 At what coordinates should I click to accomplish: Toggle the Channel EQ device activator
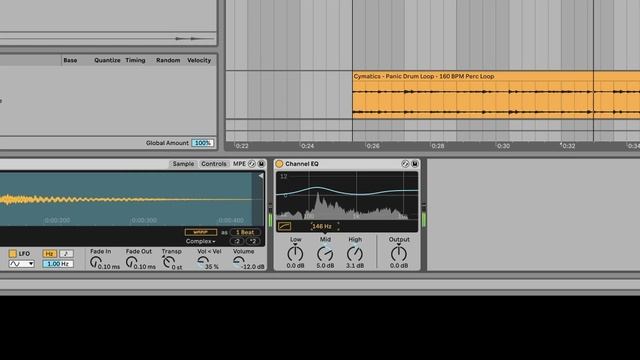(x=279, y=164)
